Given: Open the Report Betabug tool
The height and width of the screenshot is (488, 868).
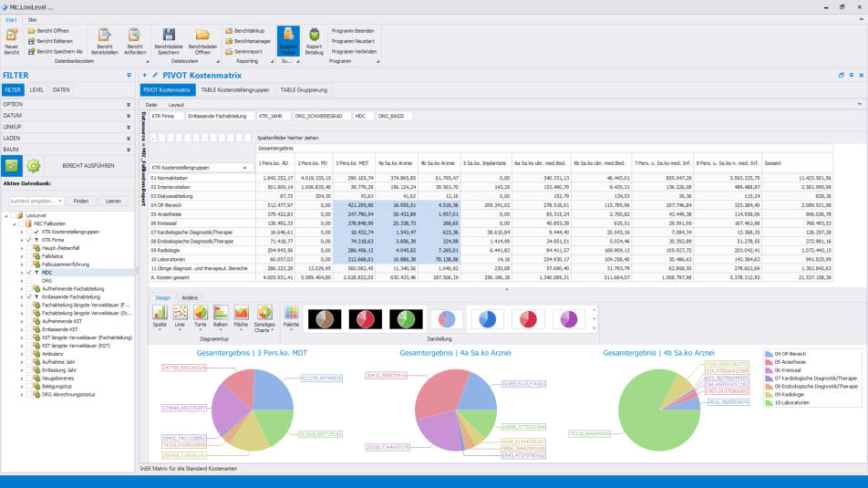Looking at the screenshot, I should coord(314,36).
